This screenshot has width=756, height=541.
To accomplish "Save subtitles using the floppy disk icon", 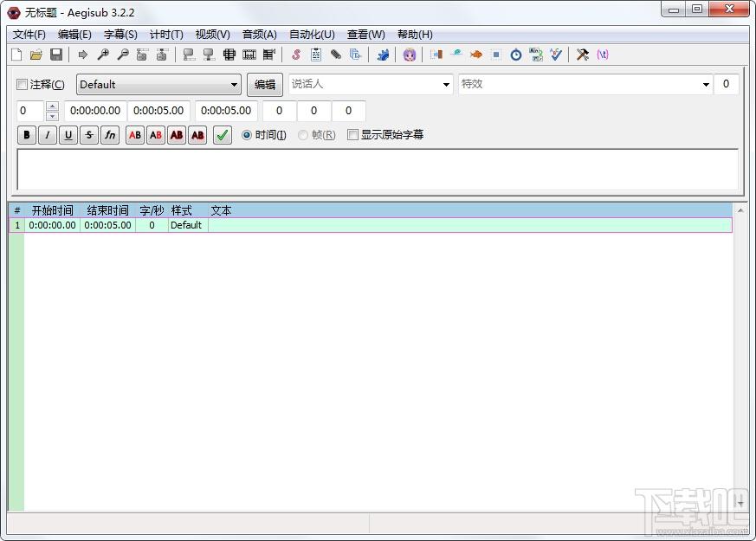I will point(56,55).
